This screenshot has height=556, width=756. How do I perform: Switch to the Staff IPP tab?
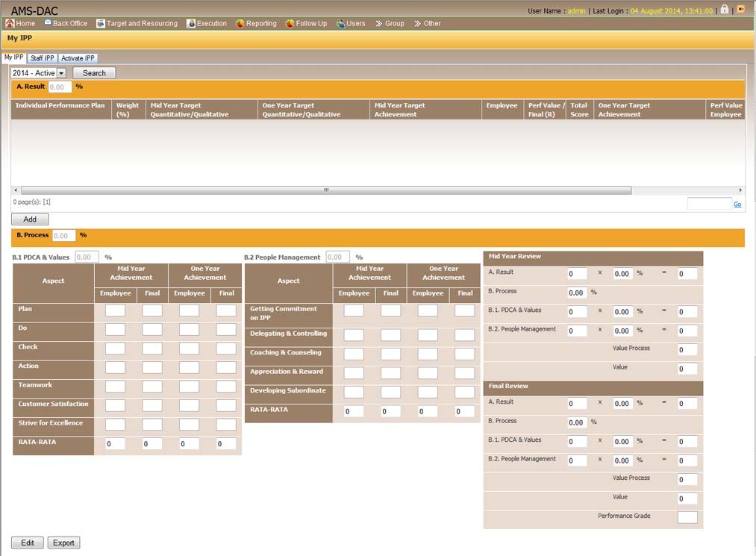[x=43, y=58]
